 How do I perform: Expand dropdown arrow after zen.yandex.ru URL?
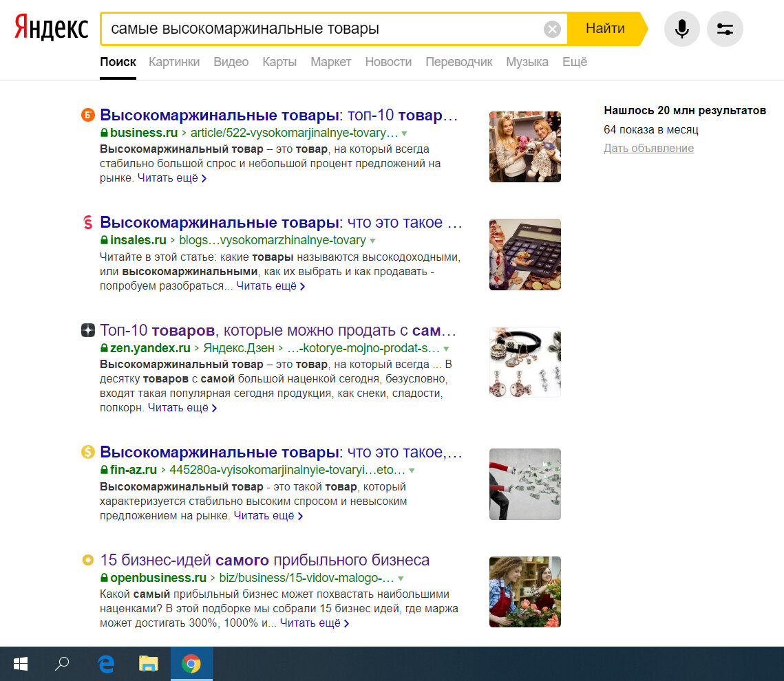(446, 349)
